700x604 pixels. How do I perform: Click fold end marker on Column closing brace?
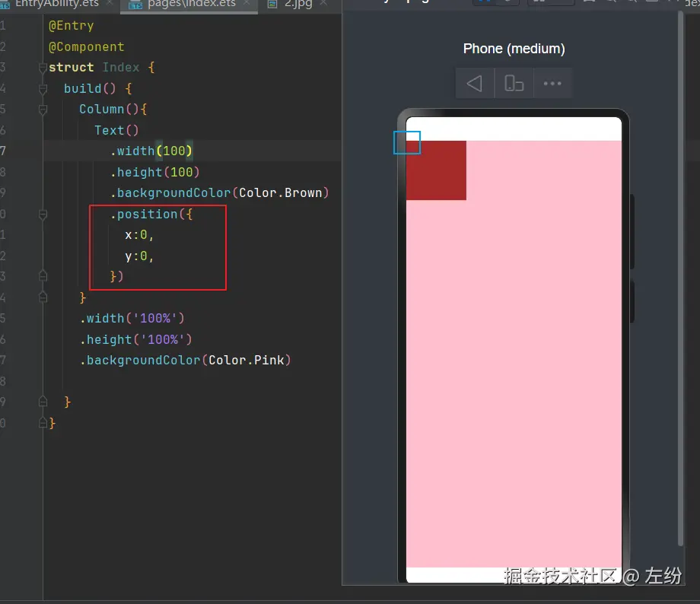(43, 297)
